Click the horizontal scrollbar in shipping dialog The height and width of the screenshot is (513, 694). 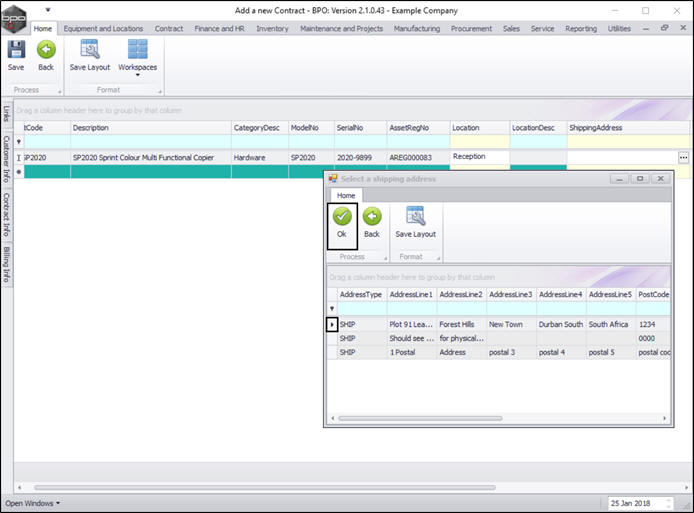pyautogui.click(x=420, y=418)
